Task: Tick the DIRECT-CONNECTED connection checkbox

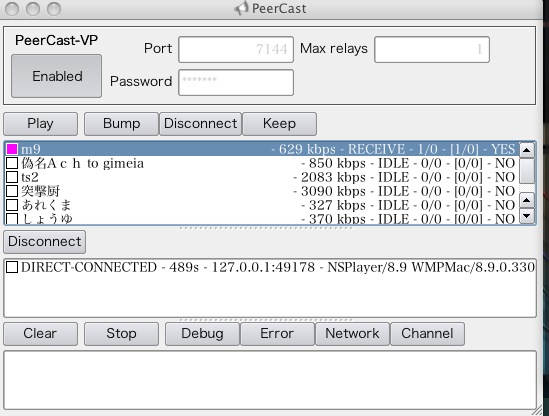Action: [x=12, y=267]
